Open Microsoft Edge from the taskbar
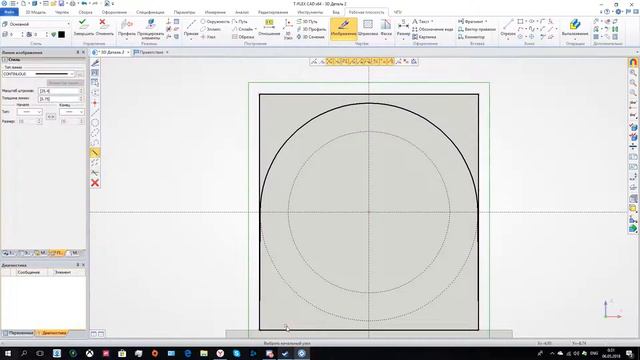 [187, 353]
